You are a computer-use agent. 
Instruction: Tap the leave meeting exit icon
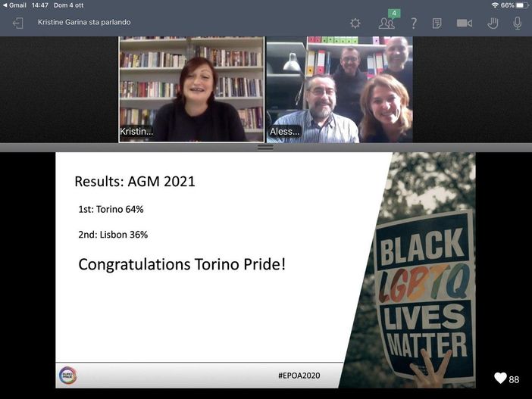tap(17, 23)
